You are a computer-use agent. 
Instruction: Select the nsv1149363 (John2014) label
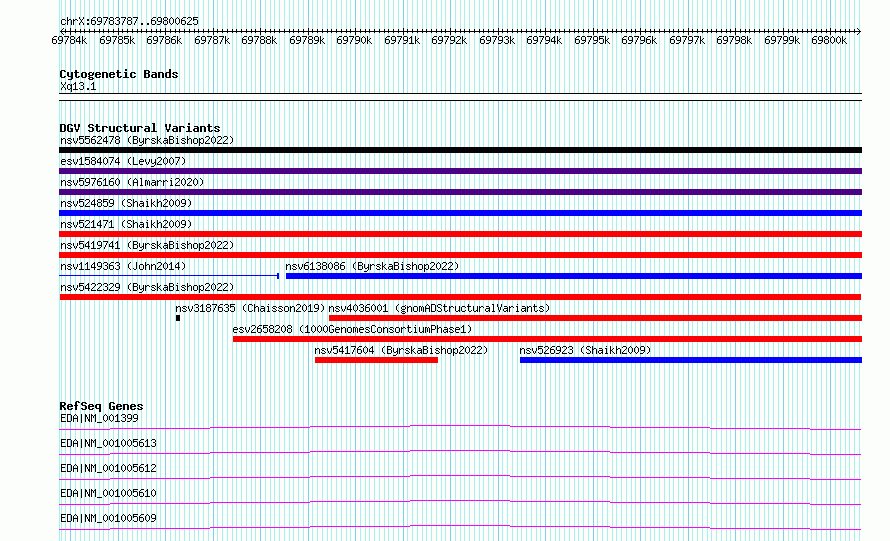[123, 266]
